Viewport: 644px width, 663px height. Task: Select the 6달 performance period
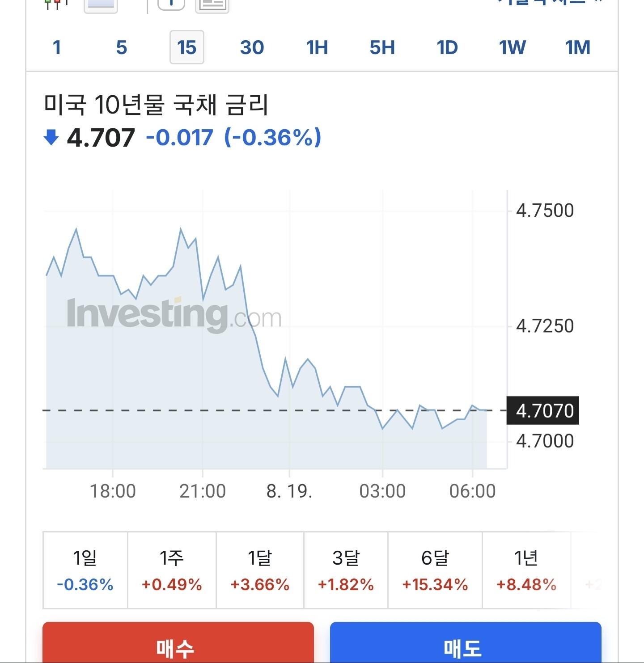coord(435,570)
